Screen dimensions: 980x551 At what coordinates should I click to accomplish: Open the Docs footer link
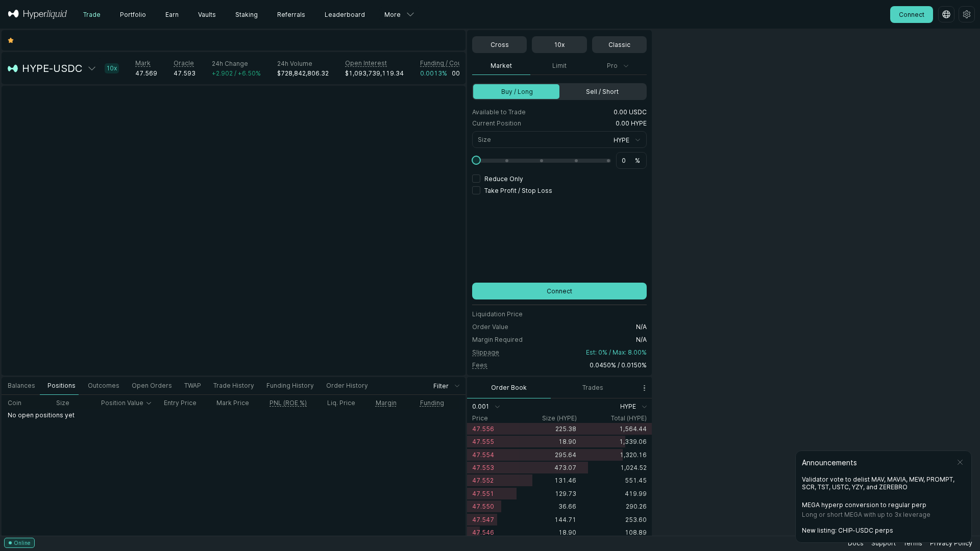(x=855, y=543)
